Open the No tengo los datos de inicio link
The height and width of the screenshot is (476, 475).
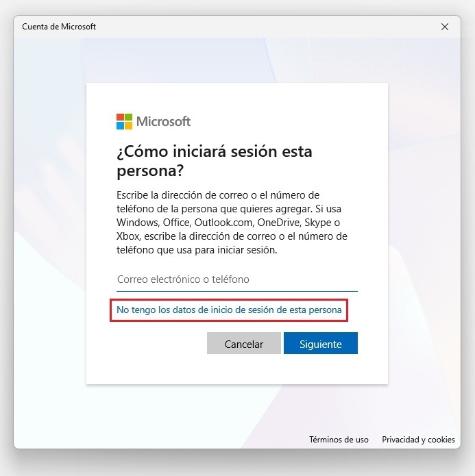(x=229, y=310)
